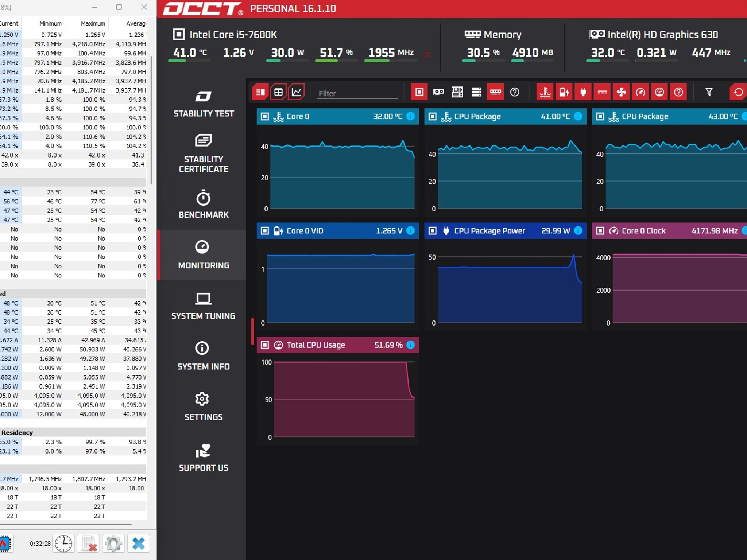
Task: Open the Benchmark section
Action: coord(204,204)
